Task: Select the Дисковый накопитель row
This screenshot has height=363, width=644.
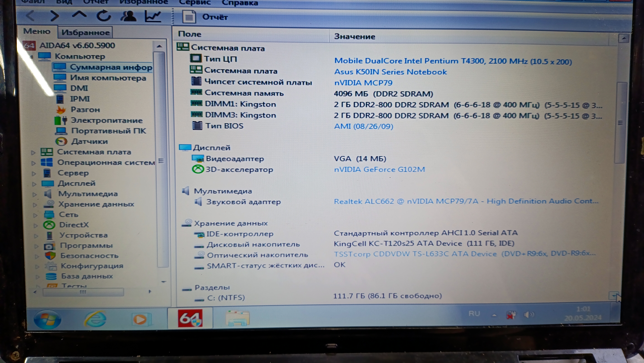Action: tap(354, 244)
